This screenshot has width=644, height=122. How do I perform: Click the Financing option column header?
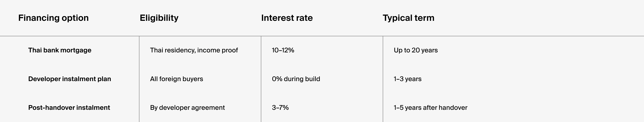coord(53,18)
